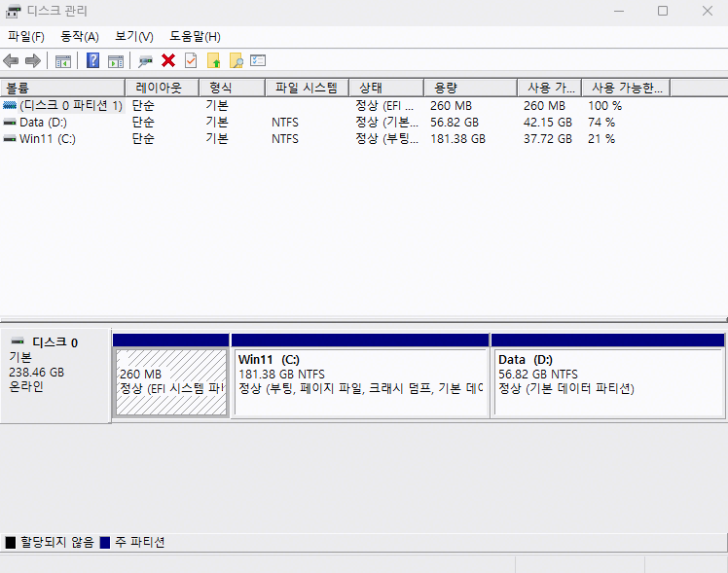Sort by the 형식 column header
The width and height of the screenshot is (728, 573).
(232, 88)
